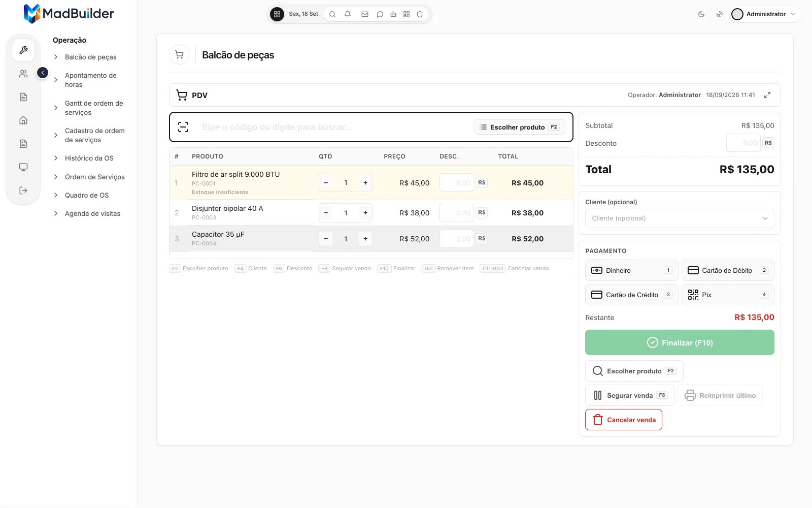This screenshot has height=508, width=812.
Task: Toggle R$ unit on the overall Desconto field
Action: click(x=768, y=143)
